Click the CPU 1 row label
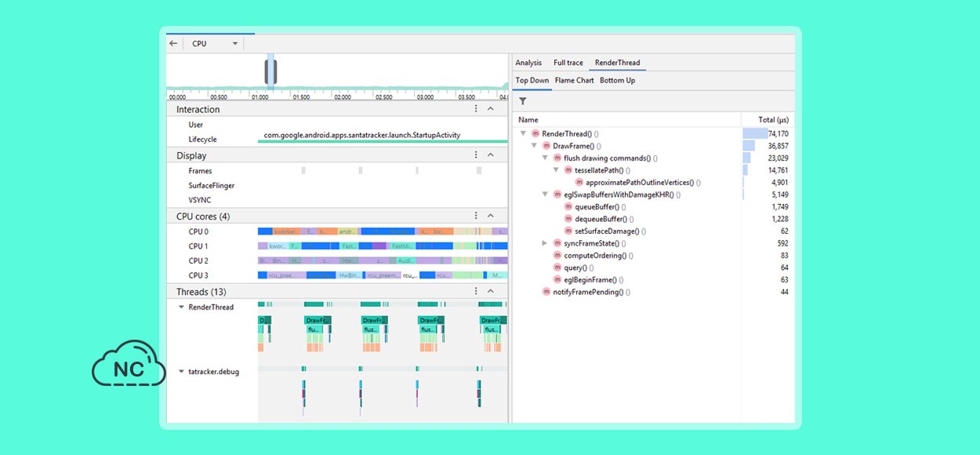The width and height of the screenshot is (980, 455). (x=198, y=246)
